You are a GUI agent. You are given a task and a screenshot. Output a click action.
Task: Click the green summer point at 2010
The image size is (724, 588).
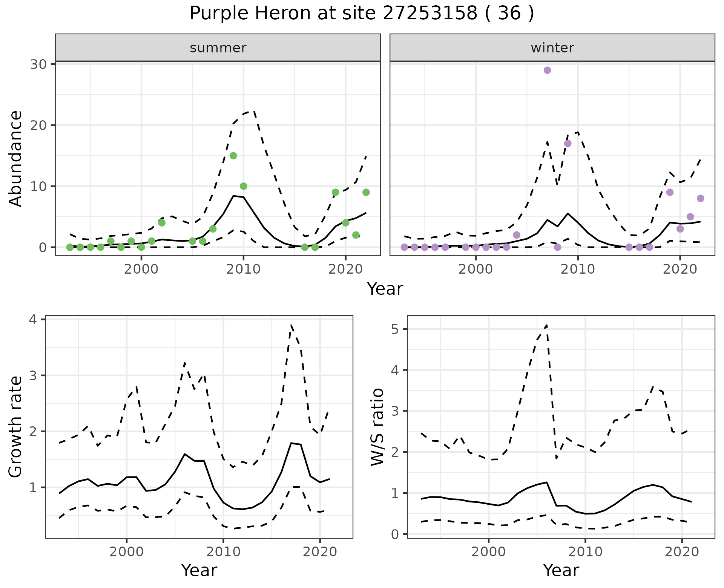[243, 186]
